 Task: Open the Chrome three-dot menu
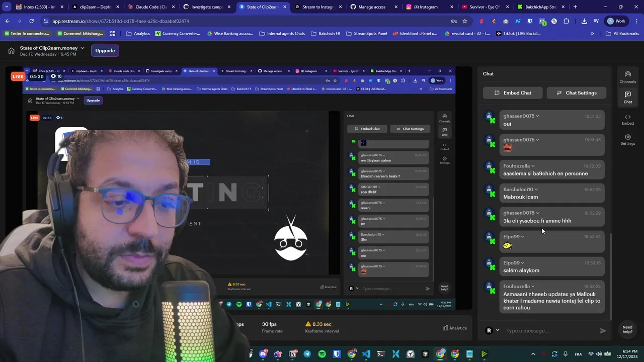(x=636, y=21)
